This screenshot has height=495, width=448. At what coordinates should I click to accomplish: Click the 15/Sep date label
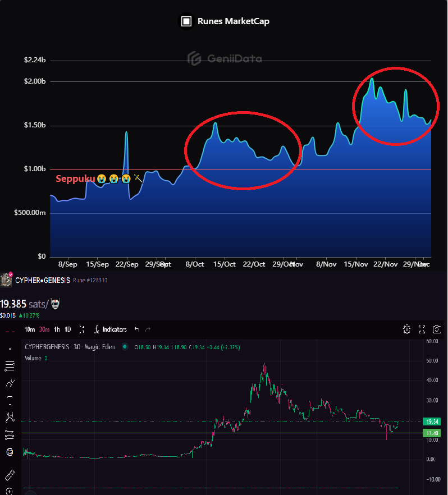point(97,264)
